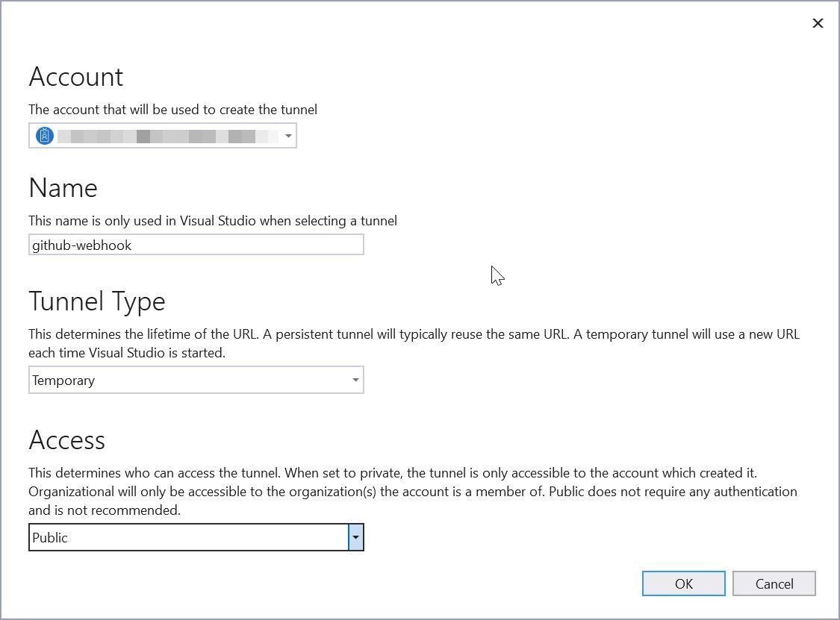
Task: Click the Tunnel Type section heading
Action: click(x=96, y=301)
